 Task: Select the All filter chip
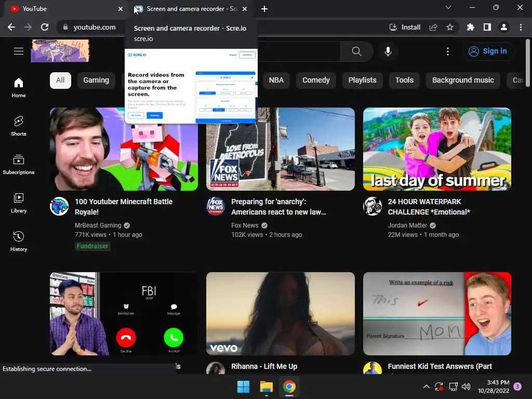(x=60, y=81)
